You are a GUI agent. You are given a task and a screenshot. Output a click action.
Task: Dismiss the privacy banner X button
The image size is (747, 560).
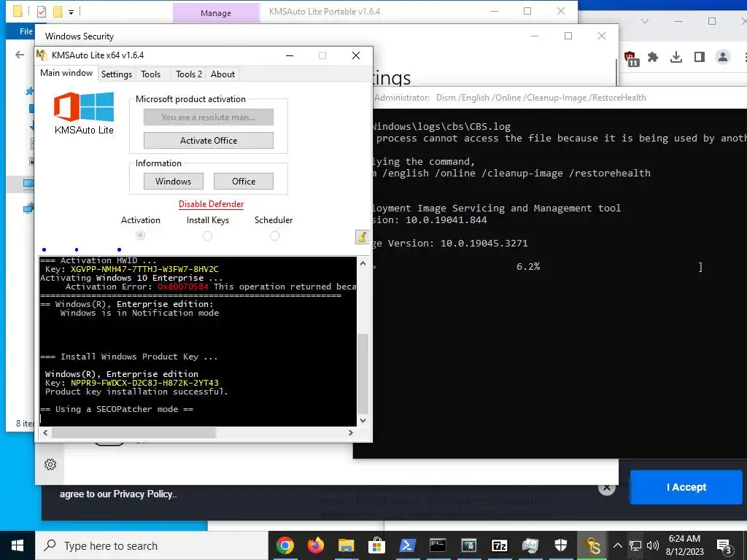(x=606, y=487)
